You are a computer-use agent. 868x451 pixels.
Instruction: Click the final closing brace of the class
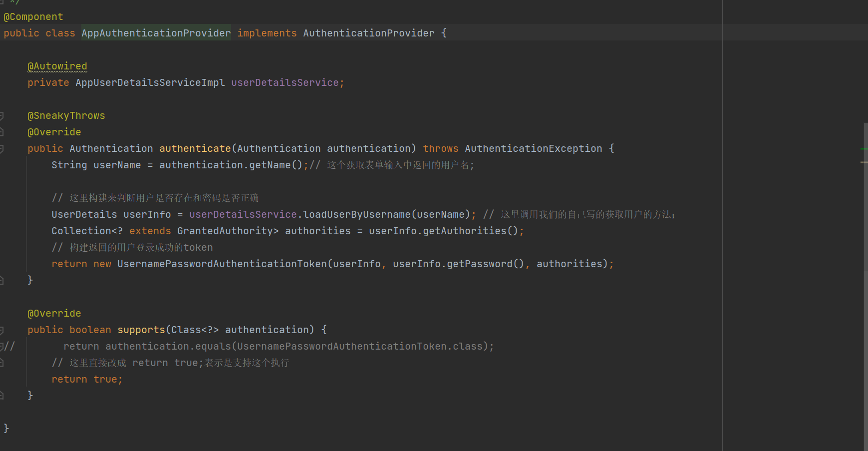(6, 429)
